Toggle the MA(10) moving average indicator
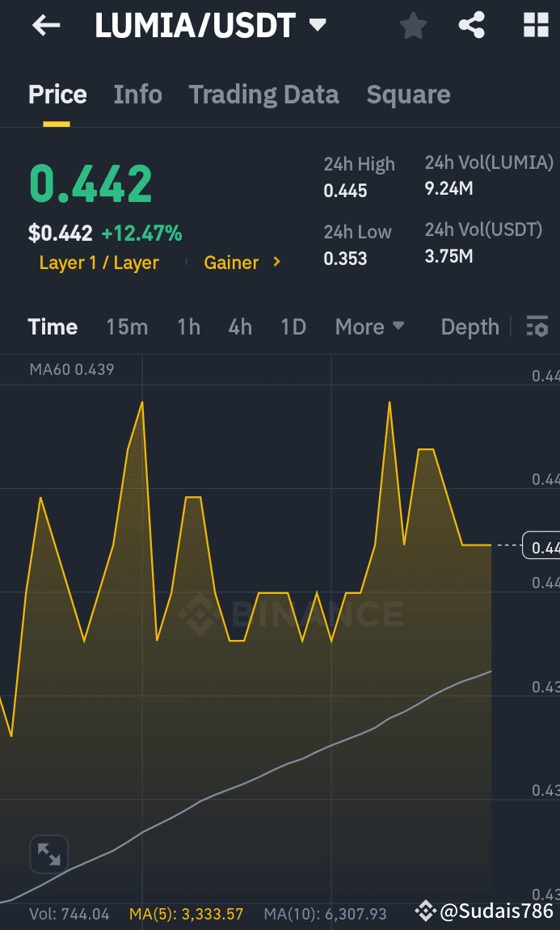 point(325,913)
